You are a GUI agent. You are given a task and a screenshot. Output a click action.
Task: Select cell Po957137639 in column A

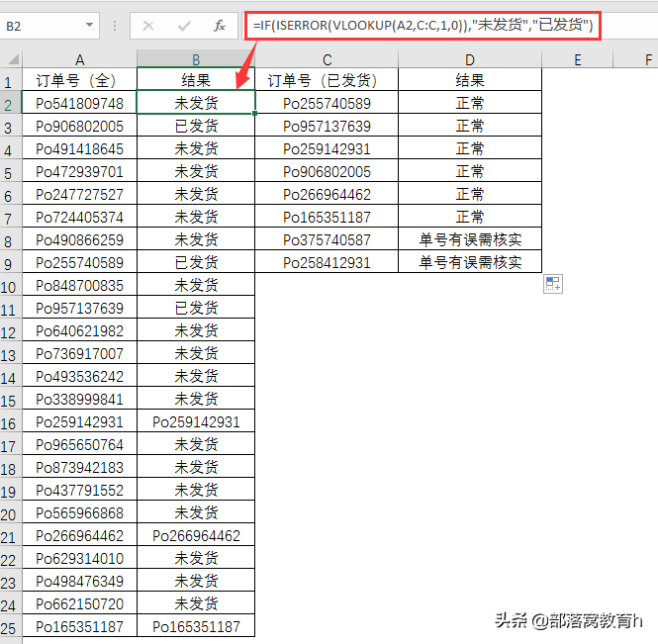pyautogui.click(x=79, y=308)
